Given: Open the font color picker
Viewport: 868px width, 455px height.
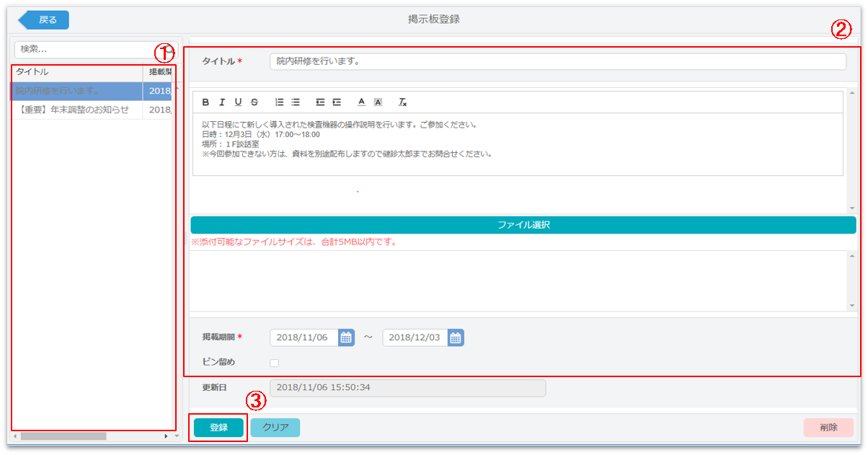Looking at the screenshot, I should [362, 102].
